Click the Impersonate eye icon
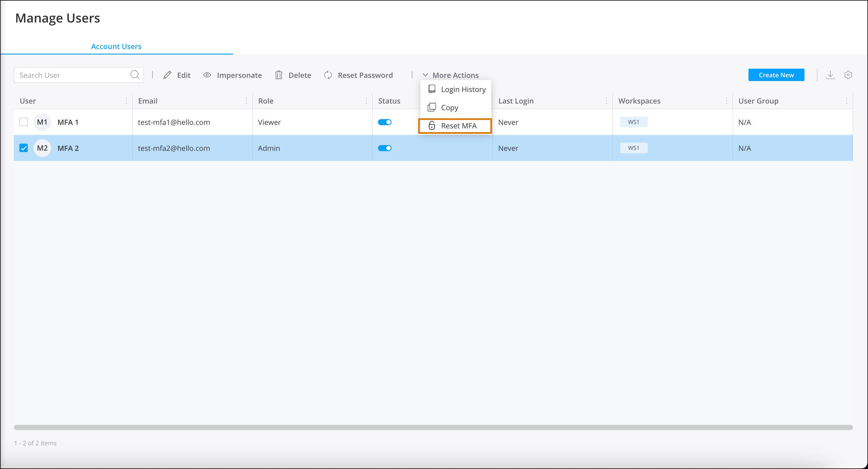This screenshot has width=868, height=469. pyautogui.click(x=207, y=75)
